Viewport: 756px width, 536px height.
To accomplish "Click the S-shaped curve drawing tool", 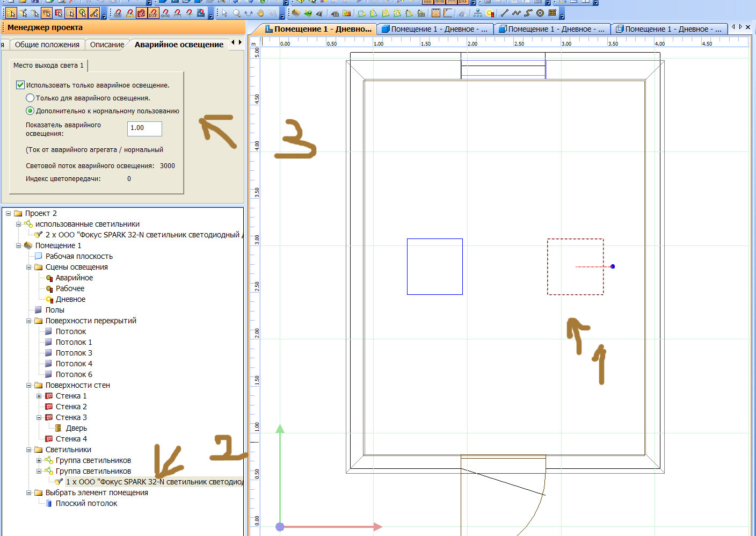I will [x=528, y=13].
